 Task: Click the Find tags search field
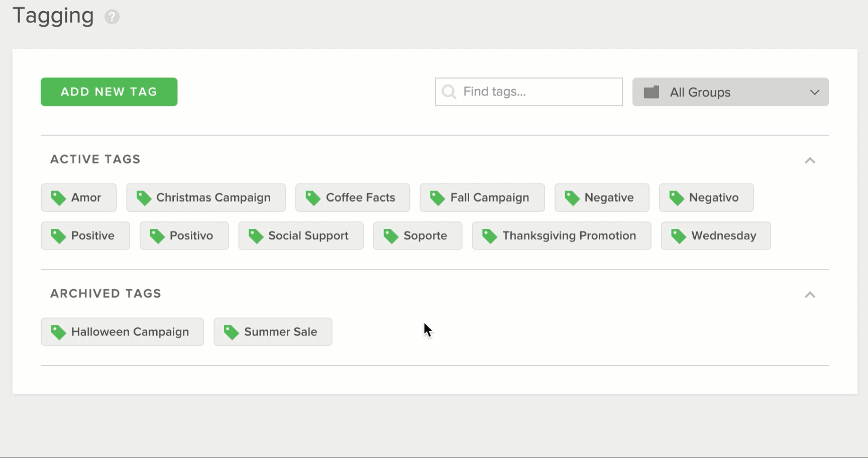tap(528, 91)
